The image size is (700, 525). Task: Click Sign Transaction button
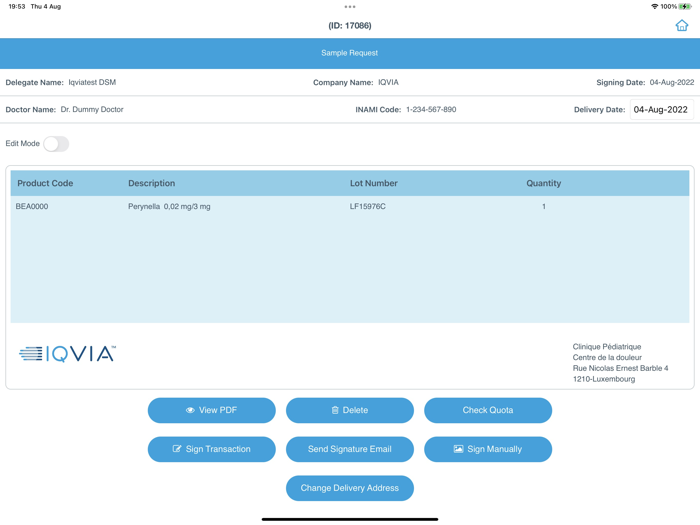[x=212, y=449]
